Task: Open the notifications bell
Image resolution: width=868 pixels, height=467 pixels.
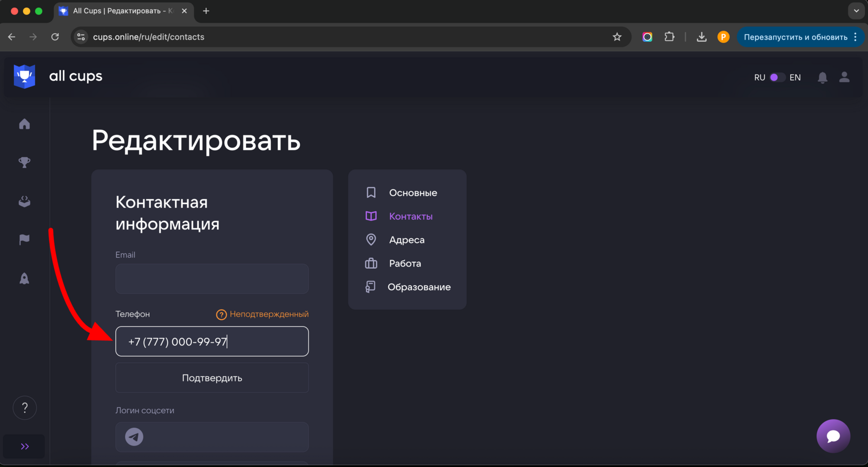Action: [823, 77]
